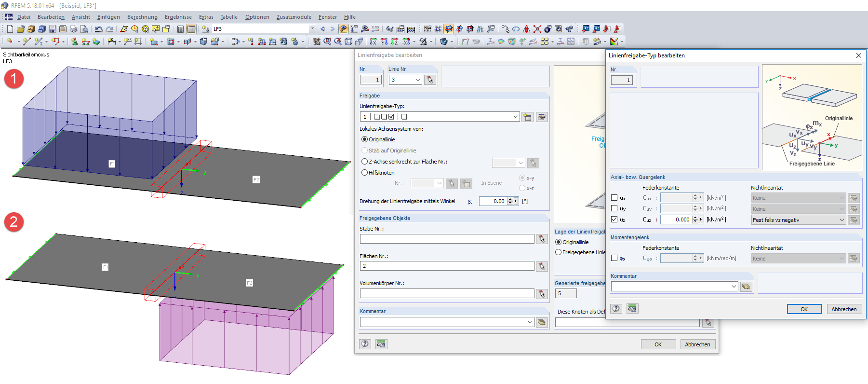Viewport: 868px width, 384px height.
Task: Undo the last action
Action: coord(98,29)
